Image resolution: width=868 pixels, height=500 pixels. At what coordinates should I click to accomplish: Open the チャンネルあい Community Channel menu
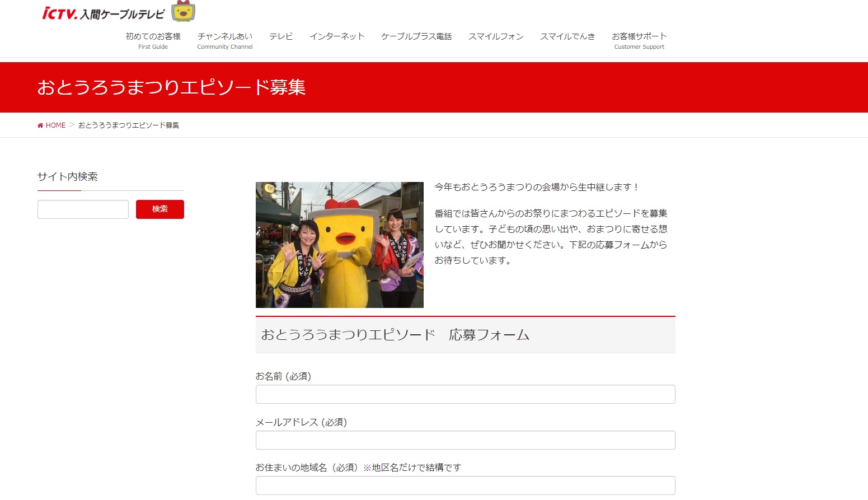pyautogui.click(x=224, y=41)
